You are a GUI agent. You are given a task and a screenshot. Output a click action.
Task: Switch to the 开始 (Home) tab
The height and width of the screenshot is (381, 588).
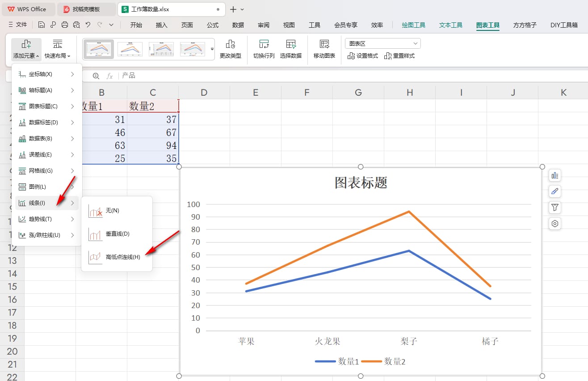click(x=136, y=25)
